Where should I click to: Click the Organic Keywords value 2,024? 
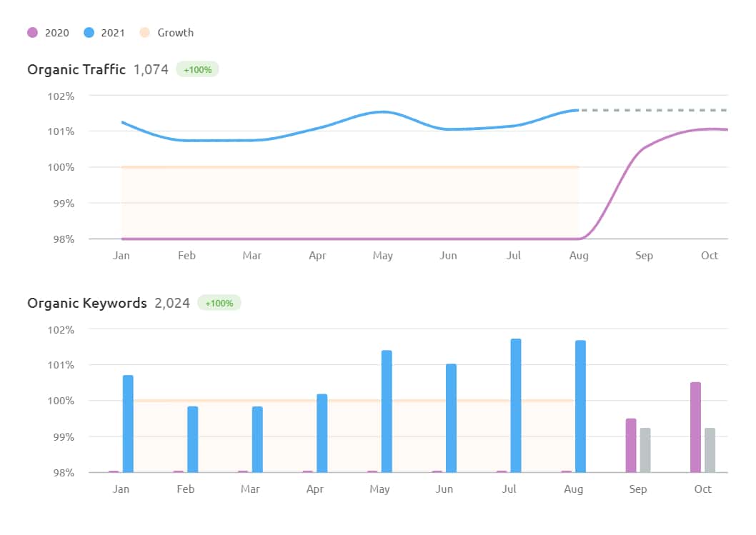pos(172,303)
